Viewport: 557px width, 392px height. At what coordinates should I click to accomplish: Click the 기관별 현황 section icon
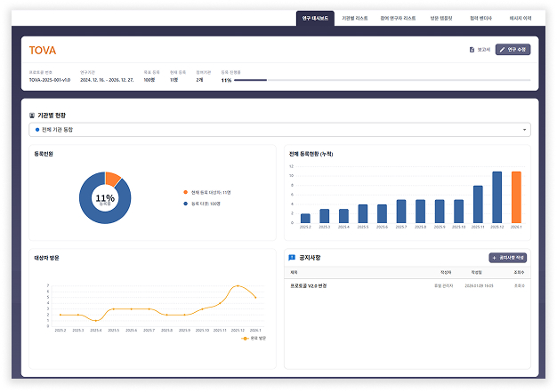(x=32, y=116)
